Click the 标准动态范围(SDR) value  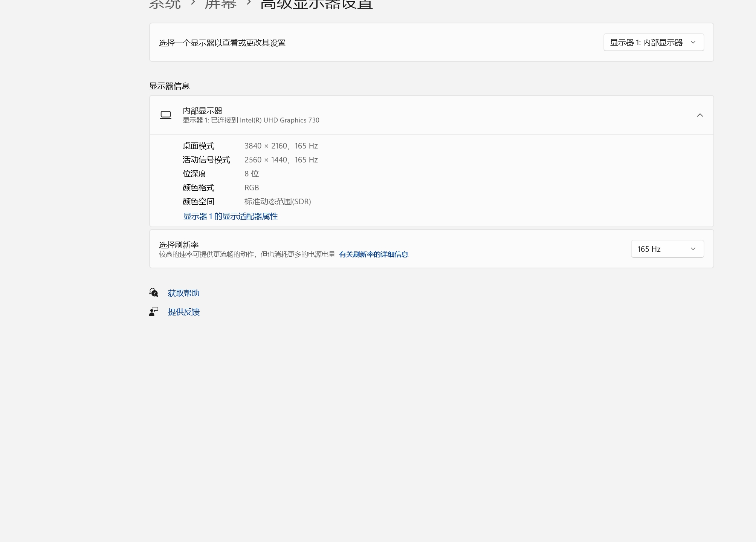click(x=278, y=202)
